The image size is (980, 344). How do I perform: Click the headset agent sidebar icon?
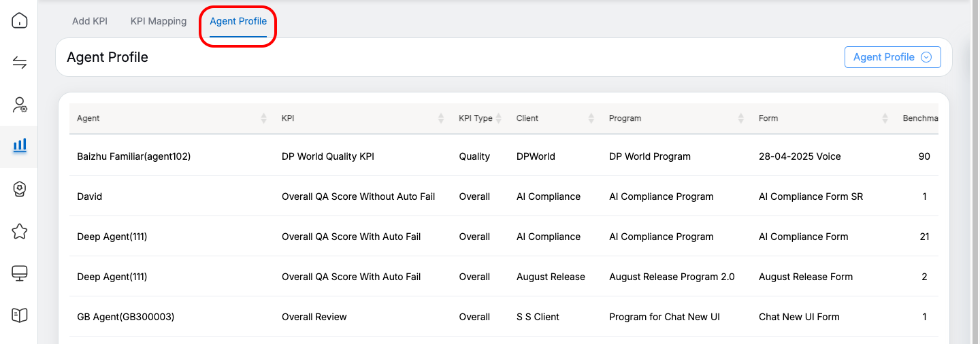tap(20, 190)
